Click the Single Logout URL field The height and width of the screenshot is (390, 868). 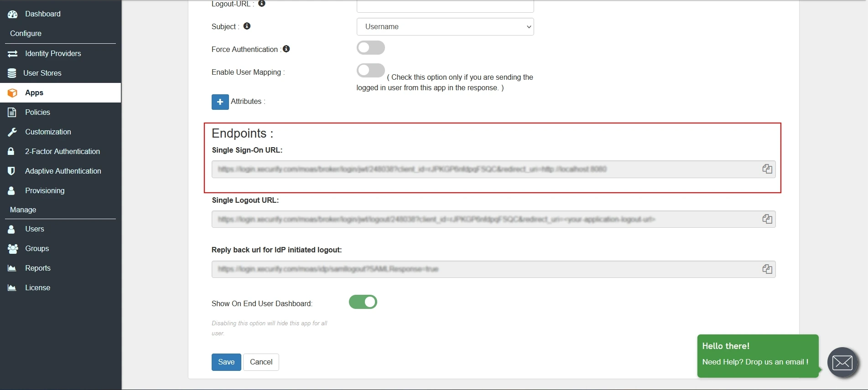click(494, 219)
